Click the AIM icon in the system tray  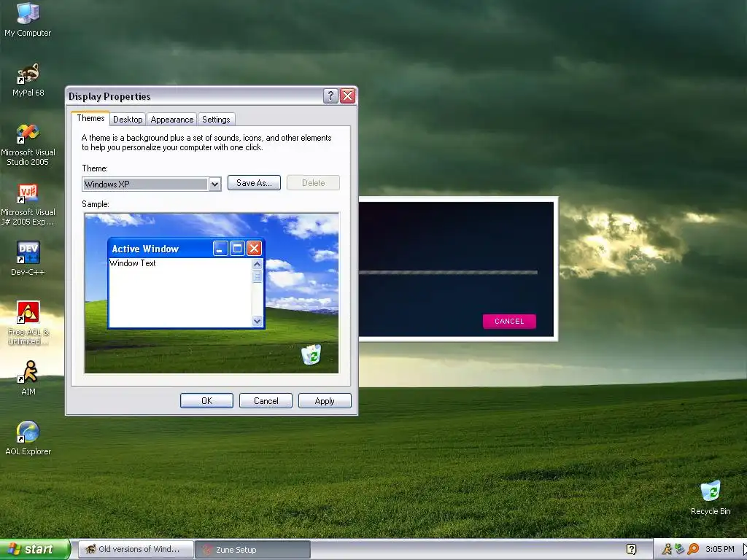667,549
